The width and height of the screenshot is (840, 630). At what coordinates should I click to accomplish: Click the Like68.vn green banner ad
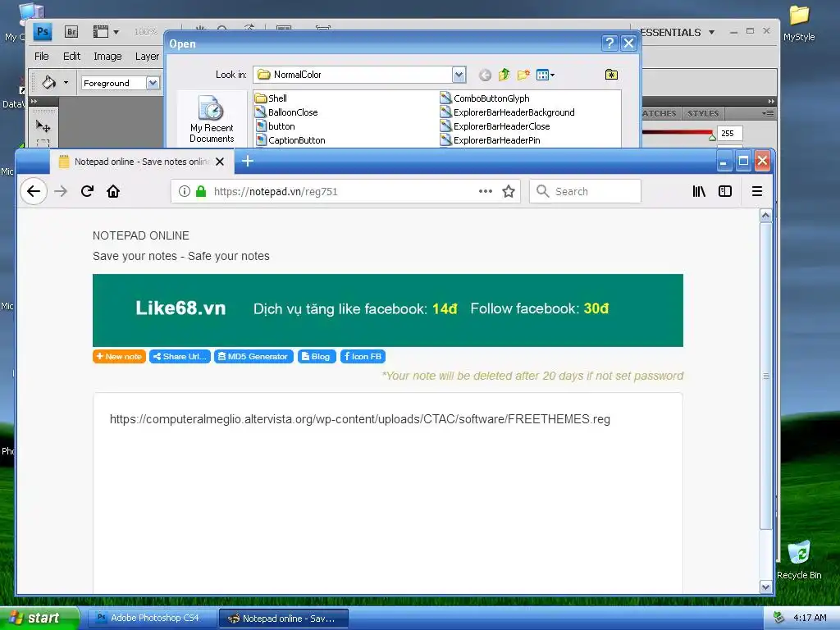click(388, 310)
